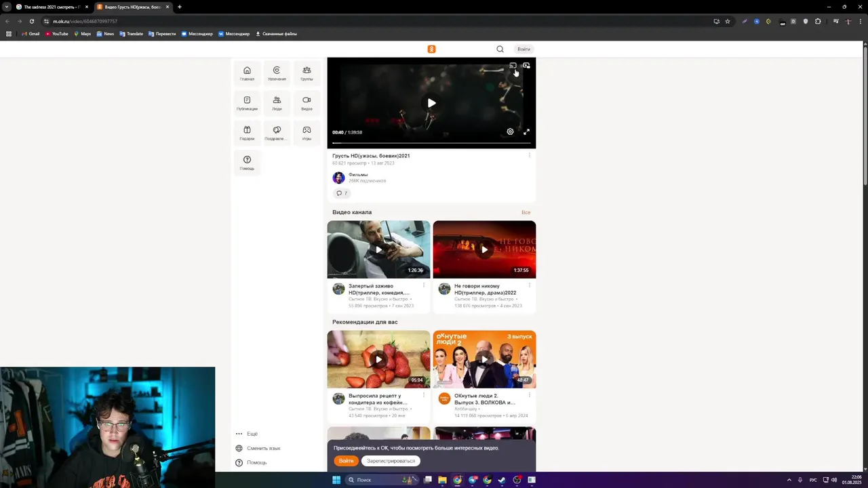This screenshot has height=488, width=868.
Task: Click Все link next to Видео канала
Action: 526,212
